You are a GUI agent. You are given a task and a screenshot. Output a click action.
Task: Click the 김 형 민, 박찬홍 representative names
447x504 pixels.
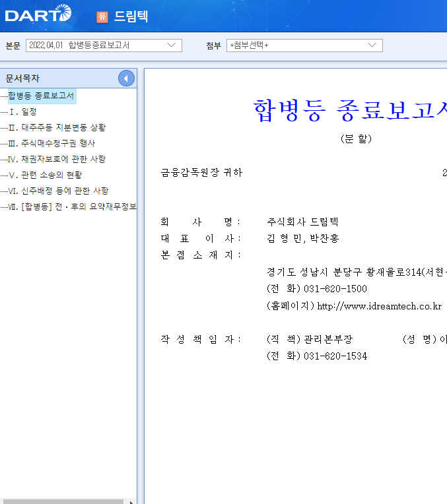tap(303, 239)
